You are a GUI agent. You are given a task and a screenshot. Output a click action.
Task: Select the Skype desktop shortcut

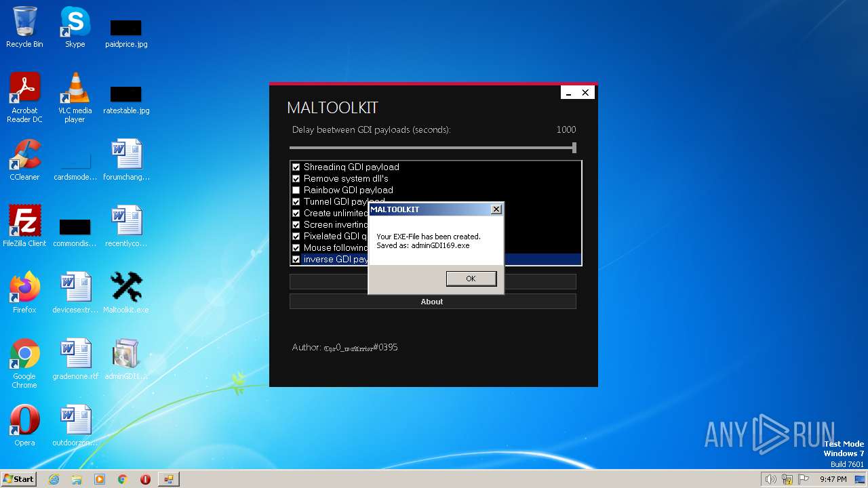(x=75, y=27)
